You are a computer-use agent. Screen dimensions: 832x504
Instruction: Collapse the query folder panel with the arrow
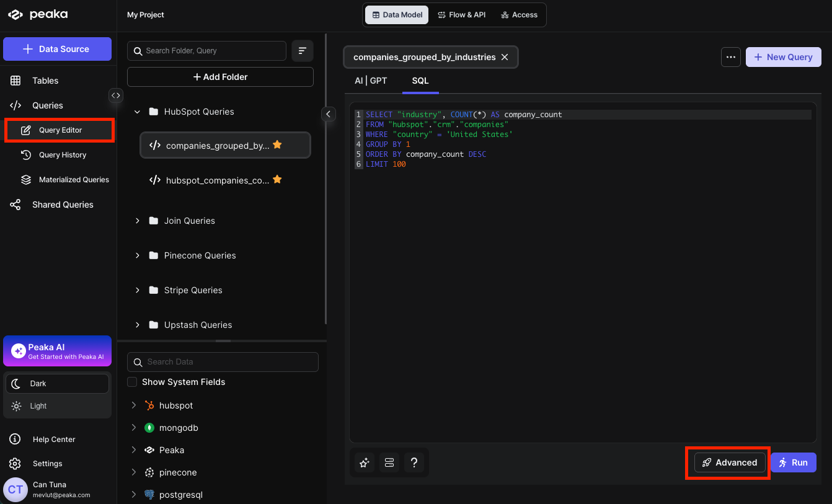click(328, 114)
